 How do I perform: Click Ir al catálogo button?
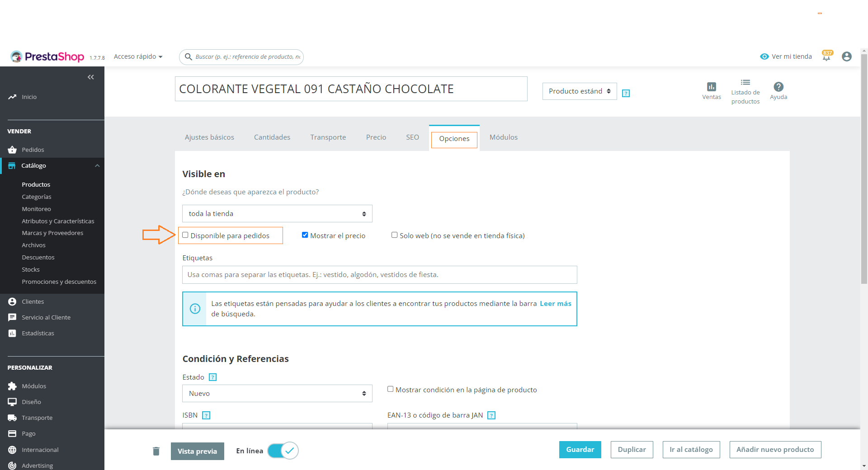(691, 450)
